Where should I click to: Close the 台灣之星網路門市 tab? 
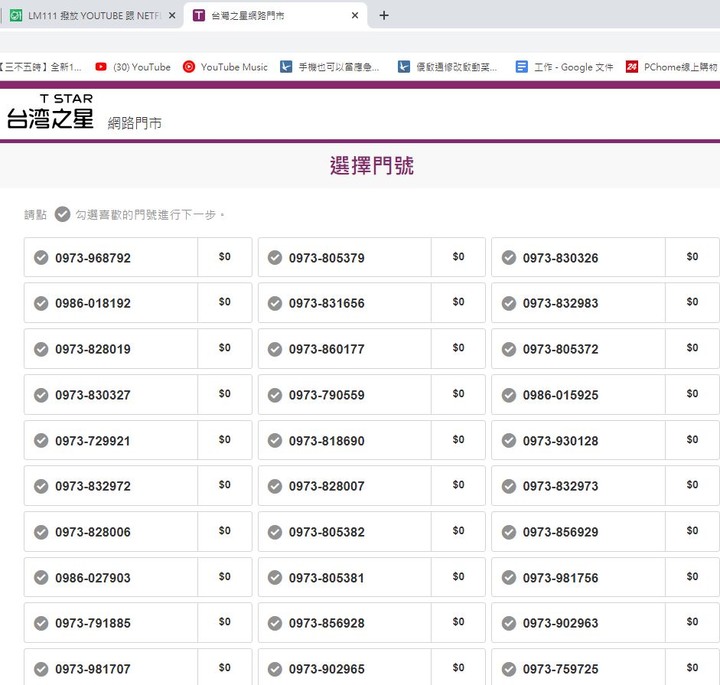click(355, 16)
